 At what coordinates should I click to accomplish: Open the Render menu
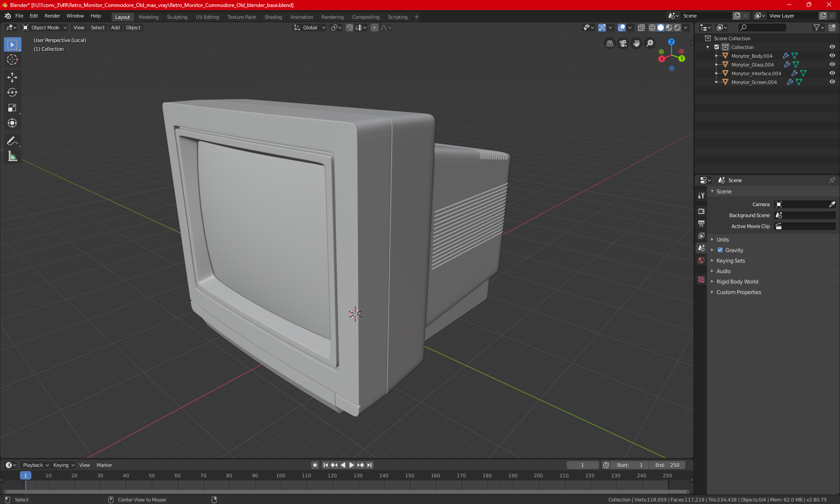[52, 16]
